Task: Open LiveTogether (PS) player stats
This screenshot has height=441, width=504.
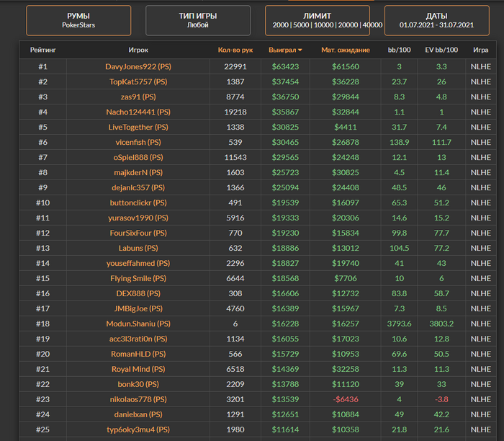Action: point(138,127)
